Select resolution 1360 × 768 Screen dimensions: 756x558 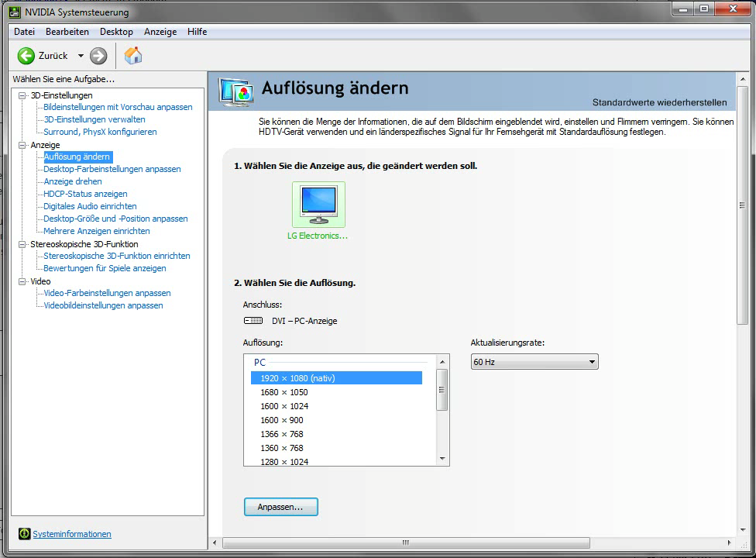click(336, 448)
